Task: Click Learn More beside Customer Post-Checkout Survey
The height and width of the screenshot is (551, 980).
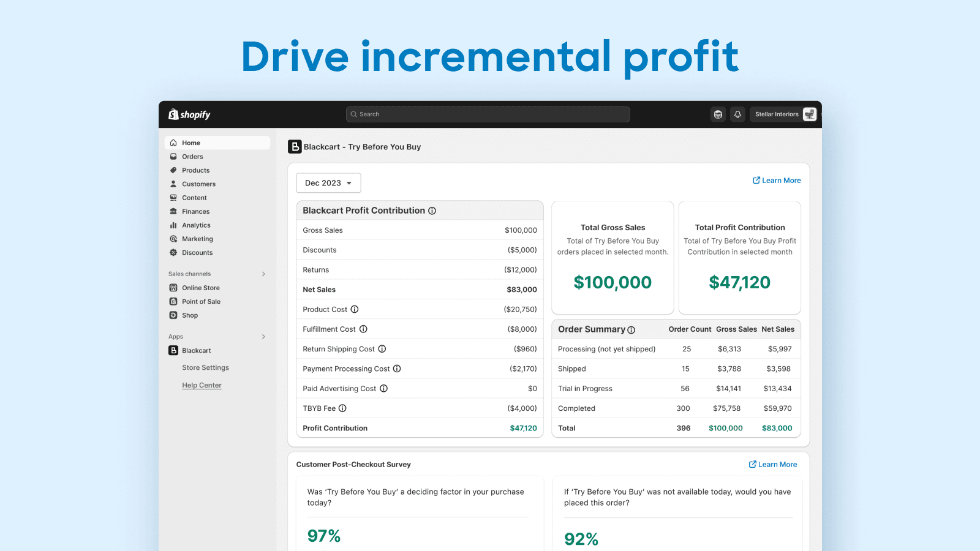Action: point(773,465)
